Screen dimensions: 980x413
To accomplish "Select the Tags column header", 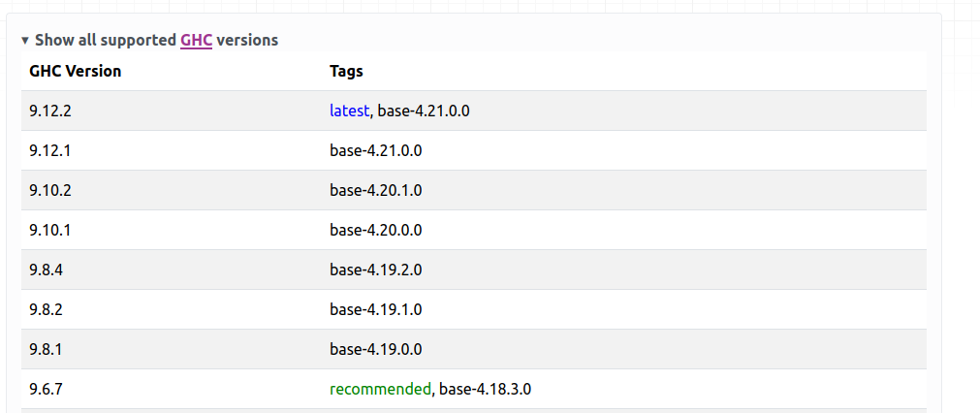I will click(x=346, y=71).
